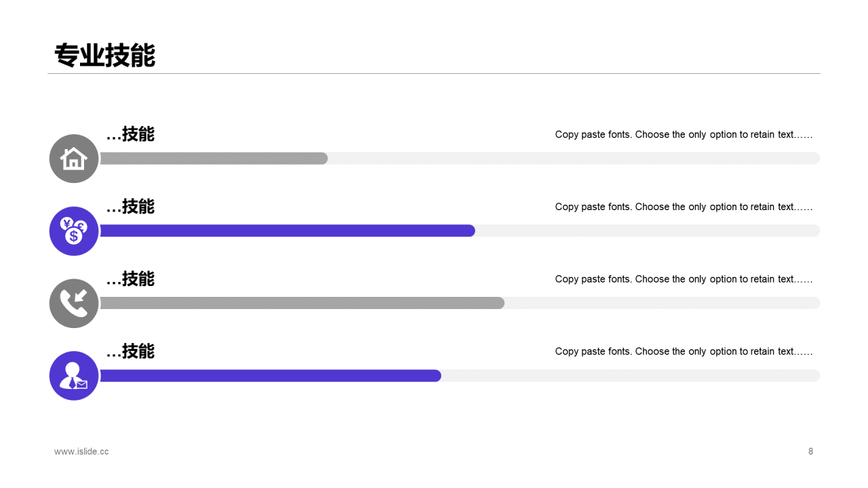This screenshot has height=488, width=868.
Task: Select the purple person with mail icon
Action: pyautogui.click(x=74, y=375)
